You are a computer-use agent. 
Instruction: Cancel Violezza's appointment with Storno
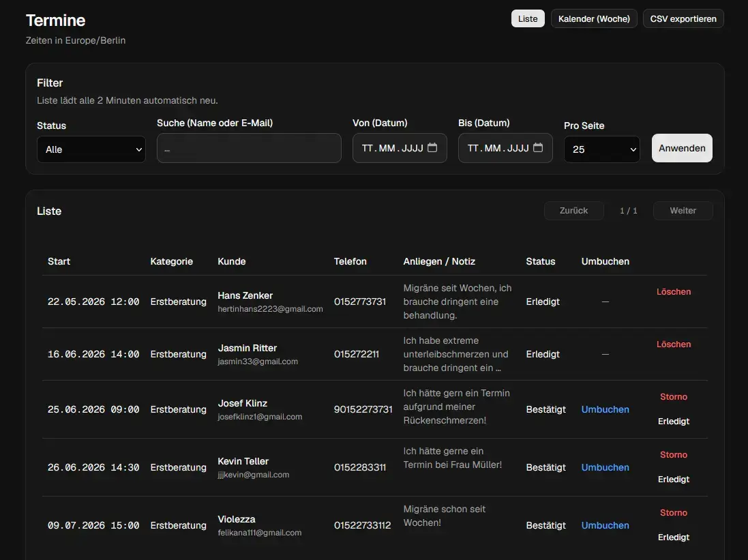click(x=673, y=513)
